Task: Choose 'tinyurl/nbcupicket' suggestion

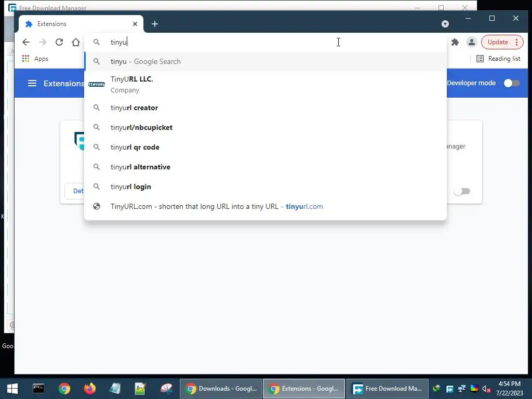Action: 265,127
